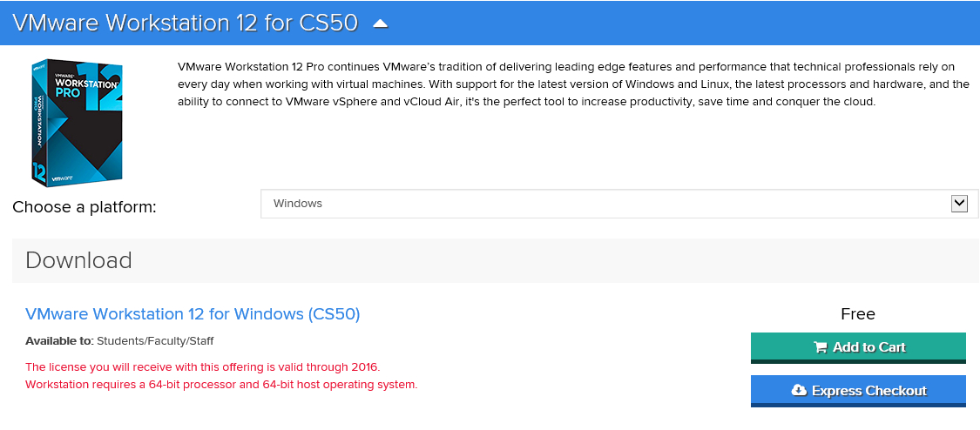Click the Download section heading
Viewport: 980px width, 430px height.
(78, 260)
